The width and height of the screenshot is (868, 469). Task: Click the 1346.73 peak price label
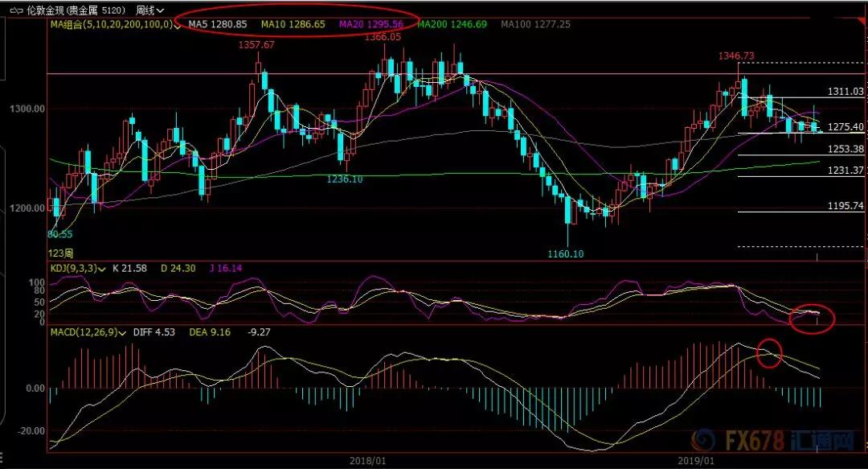737,56
